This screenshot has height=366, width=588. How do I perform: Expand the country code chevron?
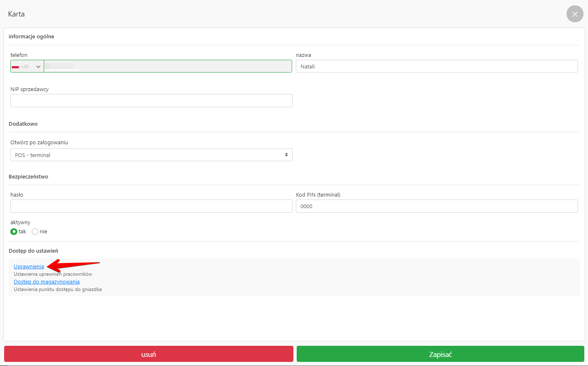pos(38,67)
